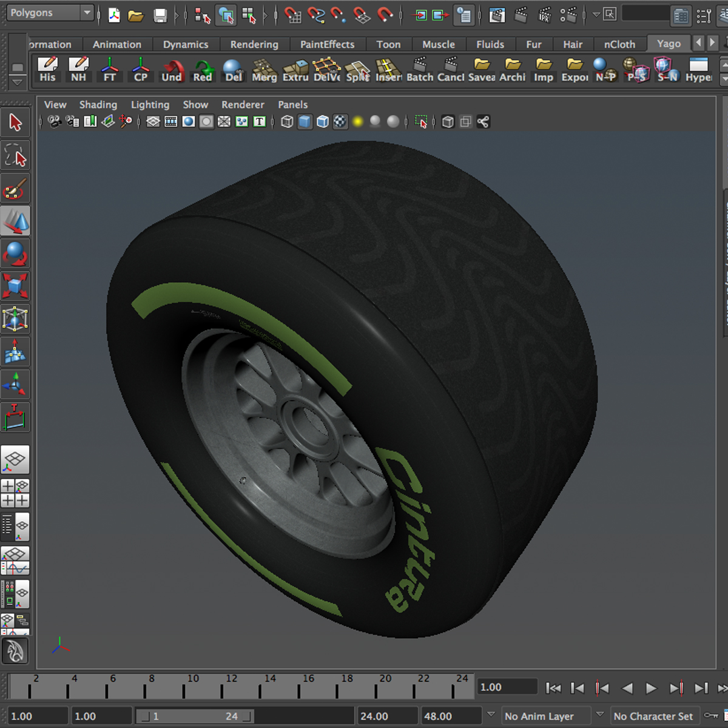Screen dimensions: 728x728
Task: Pick the Rotate tool sphere icon
Action: [x=15, y=253]
